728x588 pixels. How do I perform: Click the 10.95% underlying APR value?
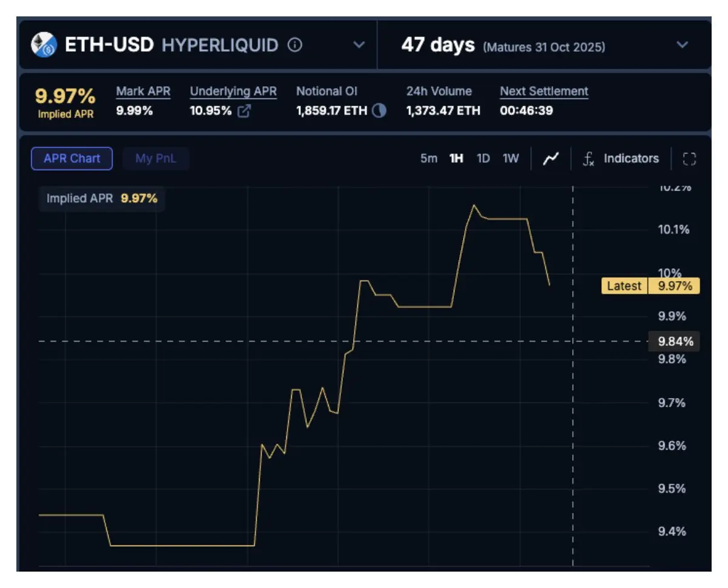coord(211,111)
